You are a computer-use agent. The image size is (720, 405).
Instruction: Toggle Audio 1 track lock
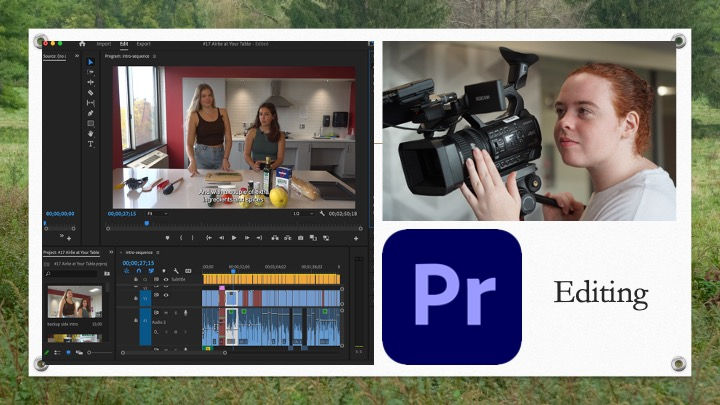pyautogui.click(x=136, y=320)
